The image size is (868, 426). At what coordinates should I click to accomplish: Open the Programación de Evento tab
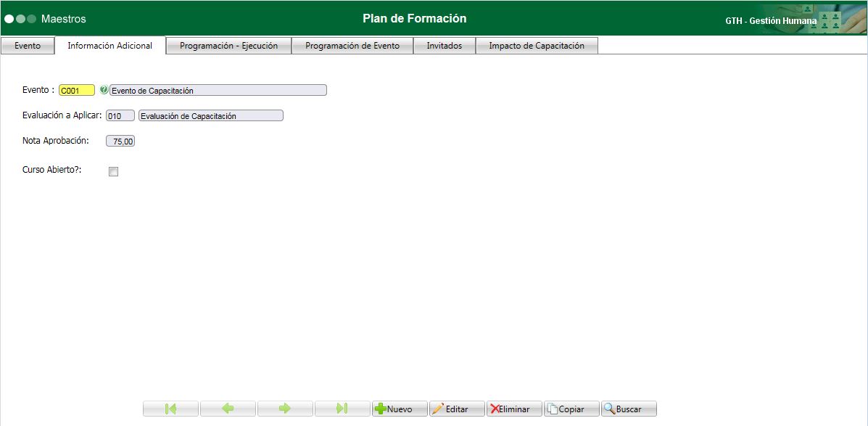tap(352, 46)
